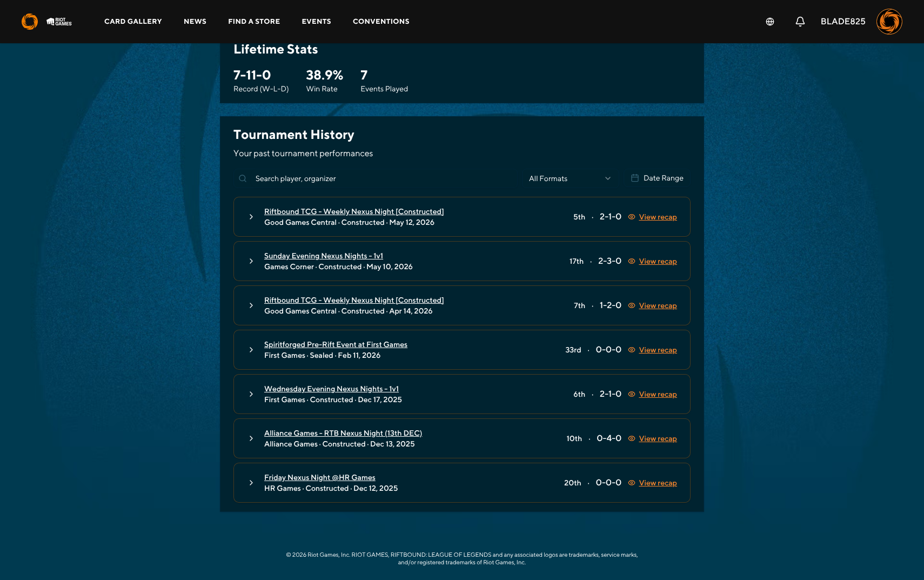The image size is (924, 580).
Task: Click the 10th placement text
Action: point(574,438)
